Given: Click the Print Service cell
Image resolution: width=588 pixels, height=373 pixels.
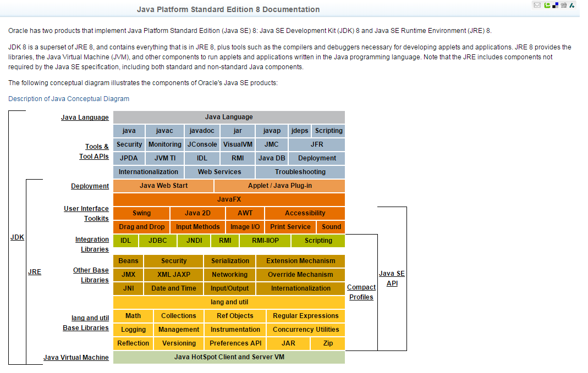Looking at the screenshot, I should 290,226.
